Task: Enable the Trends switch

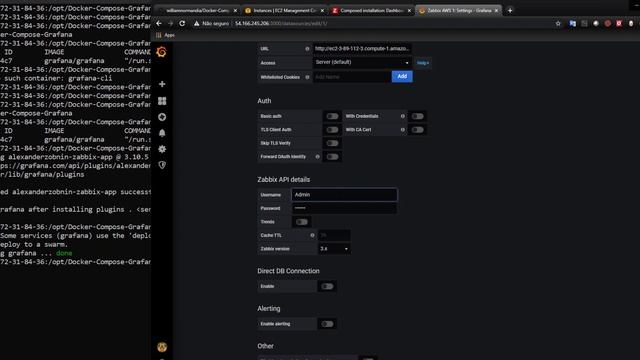Action: tap(302, 222)
